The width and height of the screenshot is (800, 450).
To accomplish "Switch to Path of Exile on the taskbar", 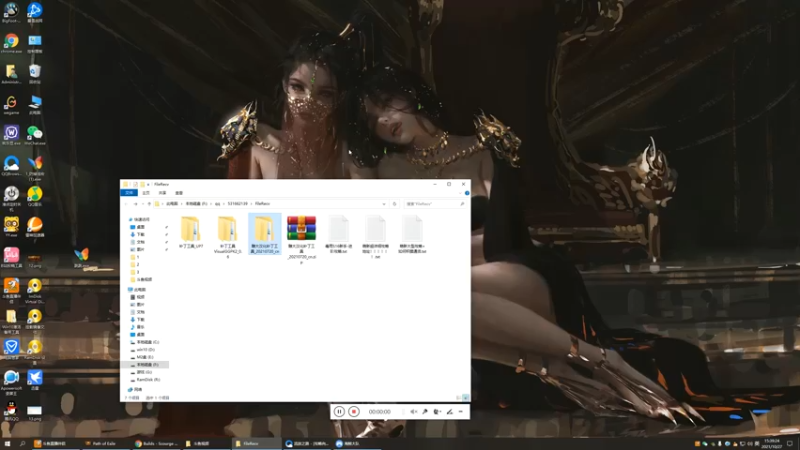I will [x=106, y=443].
